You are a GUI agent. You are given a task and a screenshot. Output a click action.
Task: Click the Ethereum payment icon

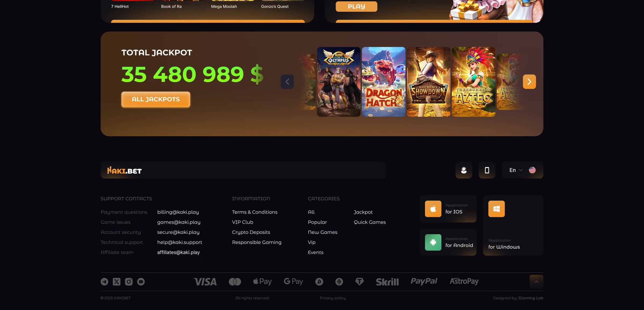coord(339,282)
